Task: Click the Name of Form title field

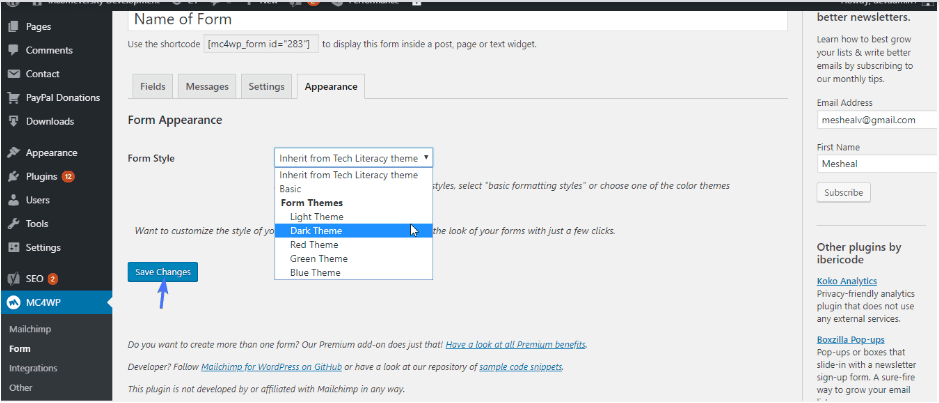Action: tap(458, 20)
